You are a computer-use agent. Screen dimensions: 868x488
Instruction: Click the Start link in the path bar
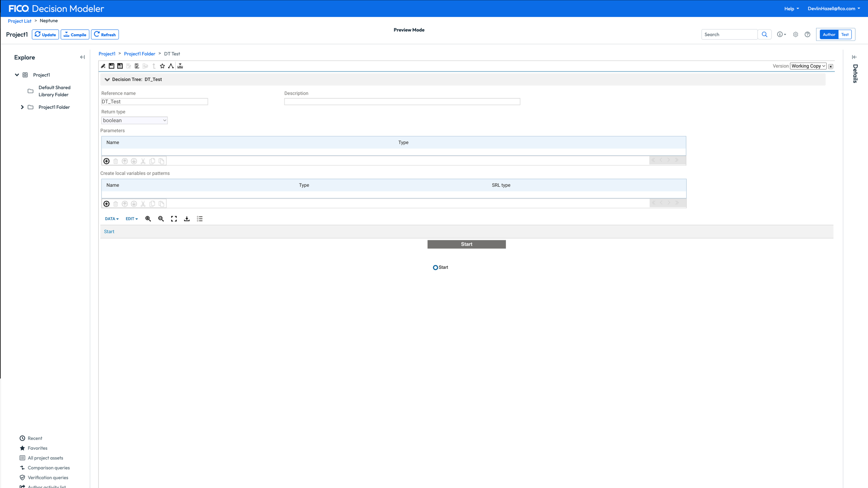click(x=109, y=232)
